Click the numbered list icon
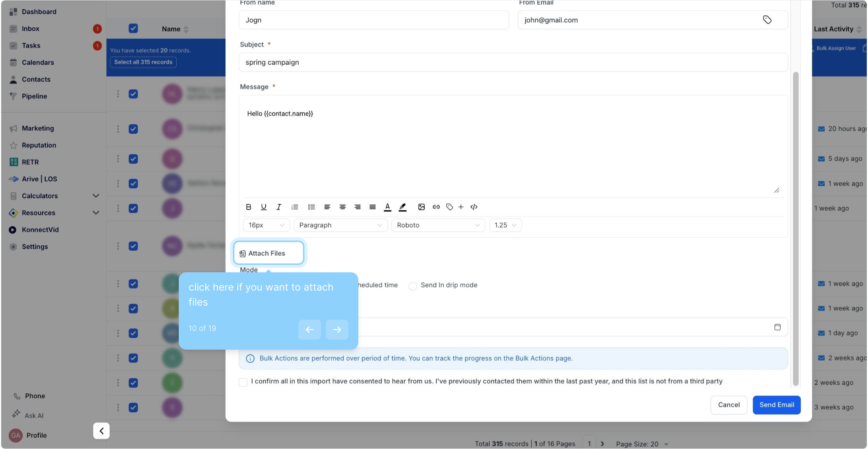Viewport: 868px width, 449px height. coord(295,207)
